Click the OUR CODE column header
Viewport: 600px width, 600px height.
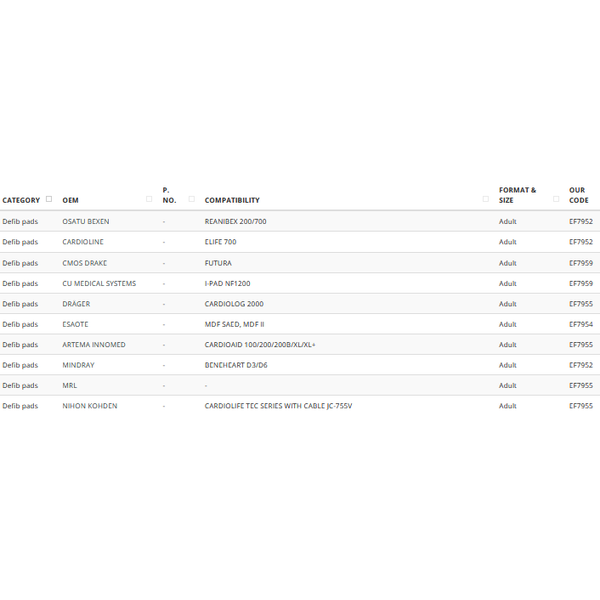point(579,195)
